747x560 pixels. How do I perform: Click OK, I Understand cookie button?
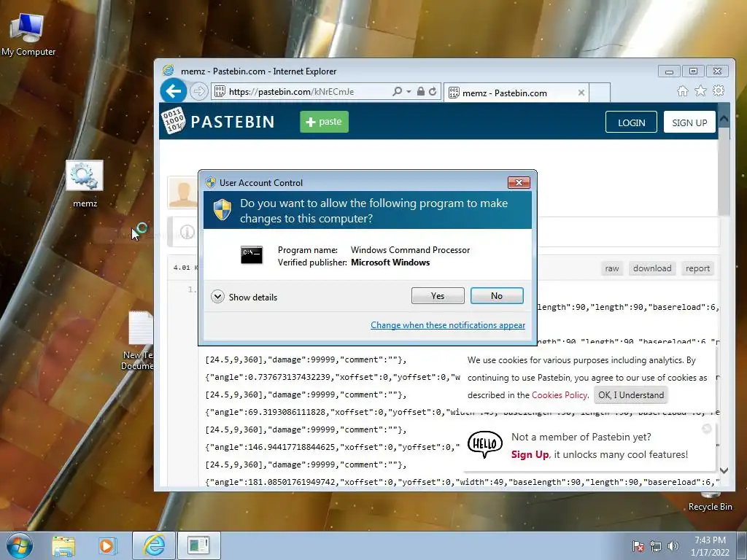(631, 394)
